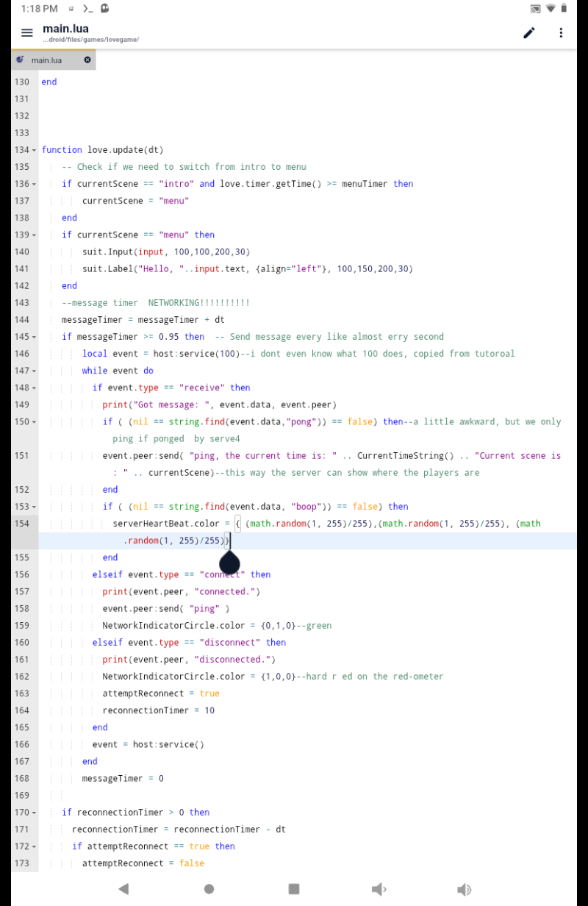
Task: Tap the Lua file icon in tab
Action: click(x=21, y=60)
